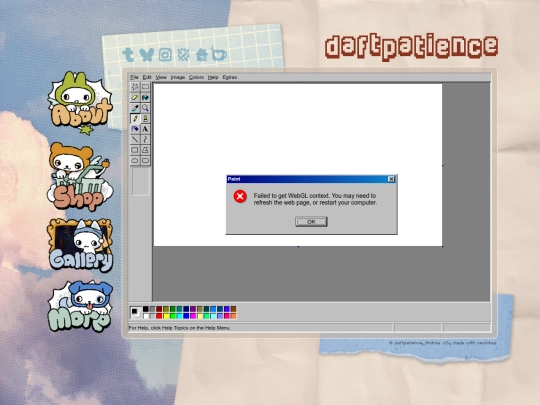Open the Ko-fi coffee cup icon link
Image resolution: width=540 pixels, height=405 pixels.
(x=219, y=54)
